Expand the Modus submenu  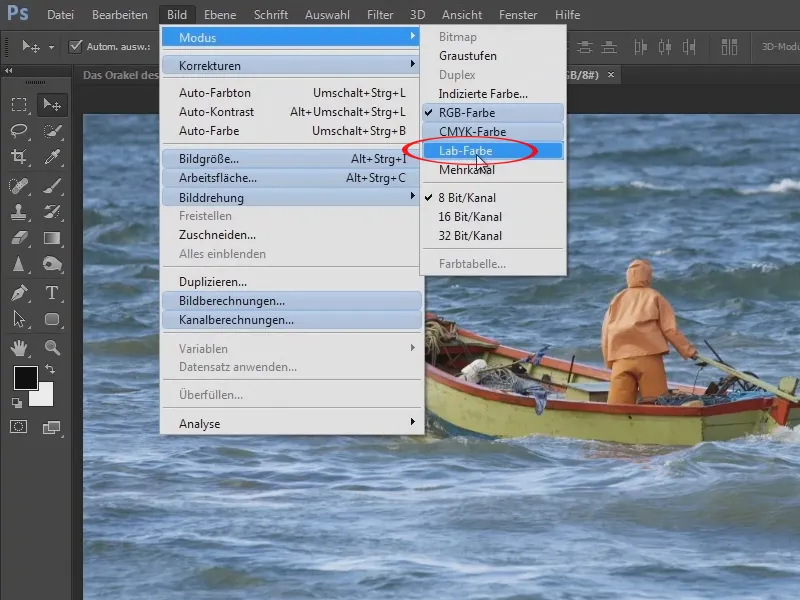pos(291,37)
